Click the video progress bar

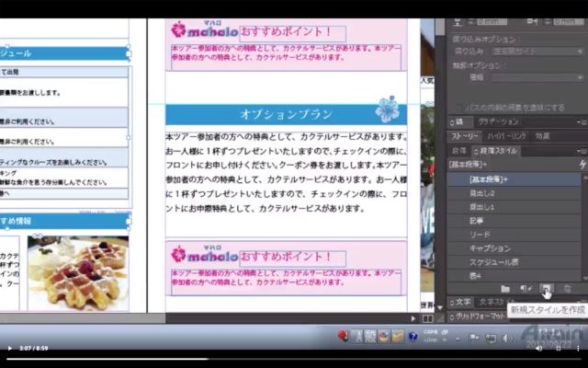click(294, 359)
